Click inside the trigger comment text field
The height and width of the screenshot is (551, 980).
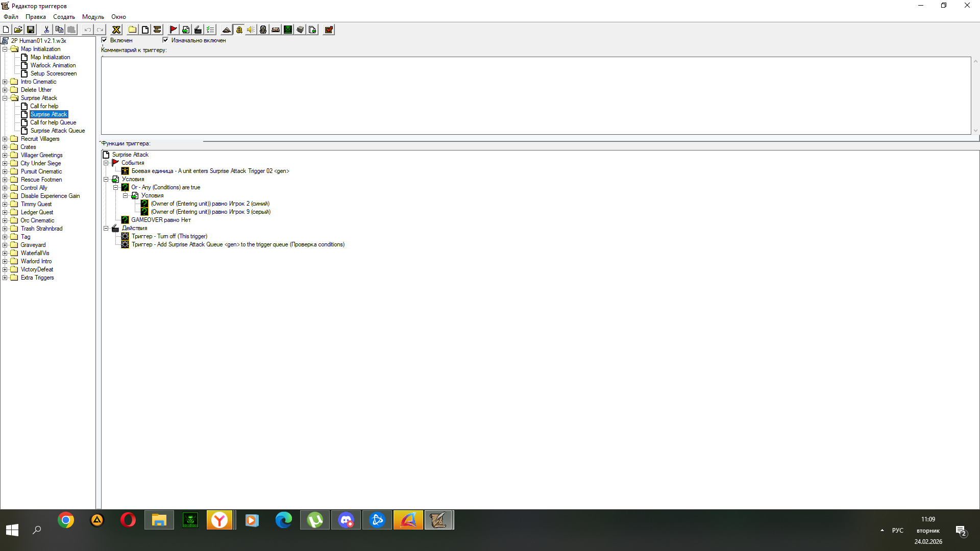click(x=536, y=95)
